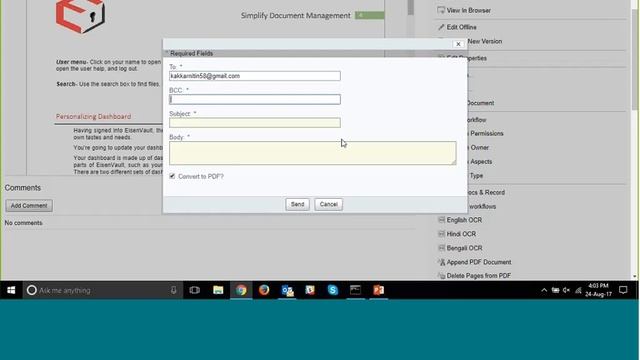The image size is (640, 360).
Task: Click the EisenVault logo
Action: click(80, 16)
